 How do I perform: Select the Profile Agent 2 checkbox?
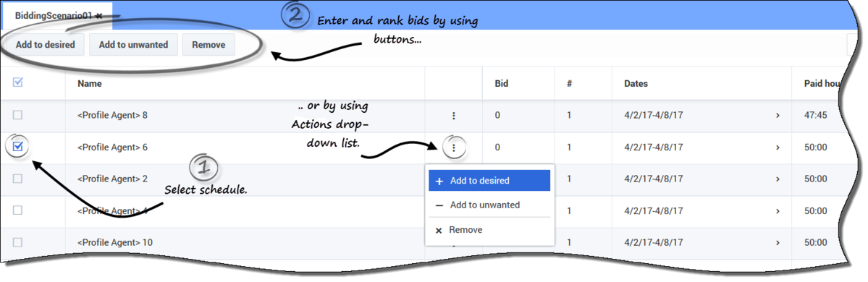click(17, 179)
